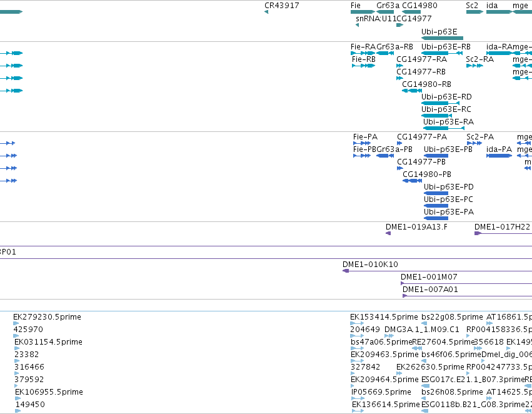This screenshot has height=414, width=532.
Task: Click protein Gr63a-PB label
Action: coord(394,149)
